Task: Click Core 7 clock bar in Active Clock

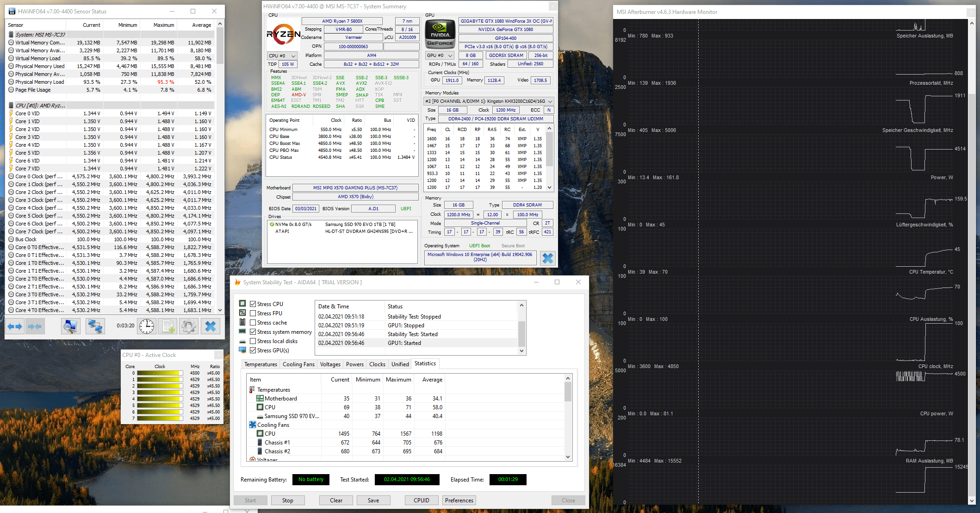Action: [160, 418]
